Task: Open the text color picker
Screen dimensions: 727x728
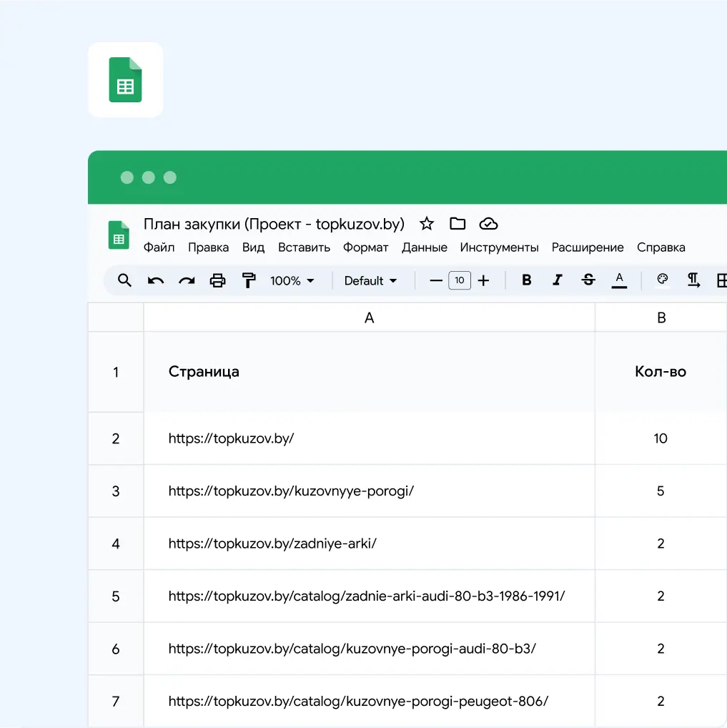Action: pos(619,280)
